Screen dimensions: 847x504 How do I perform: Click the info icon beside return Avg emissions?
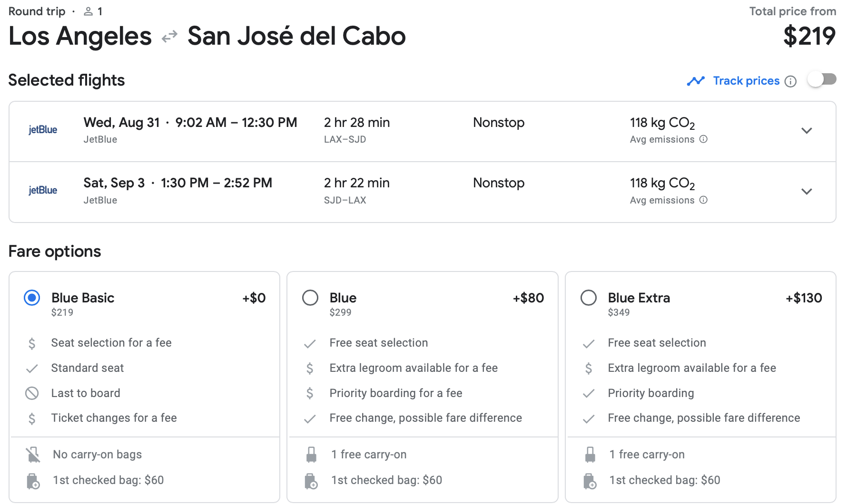tap(703, 200)
